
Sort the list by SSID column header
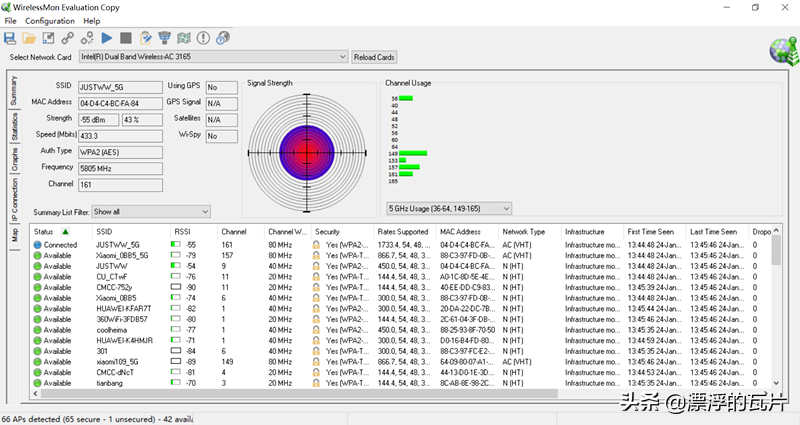coord(131,232)
